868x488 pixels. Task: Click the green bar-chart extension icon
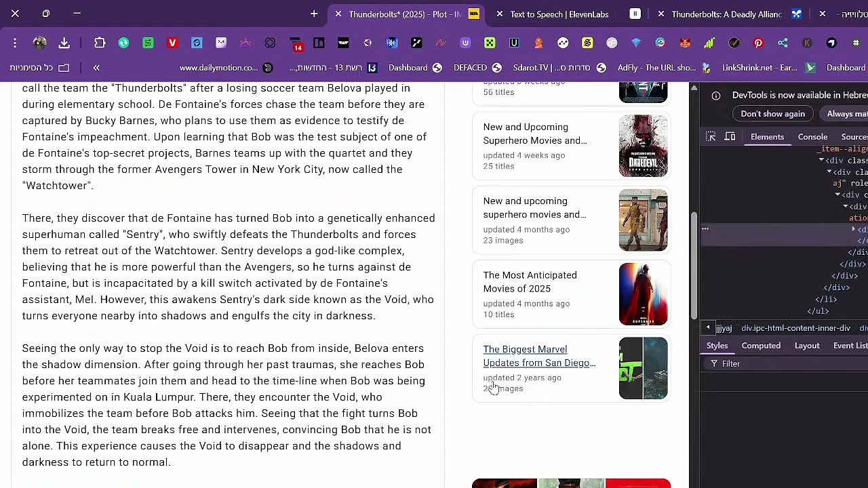(709, 43)
